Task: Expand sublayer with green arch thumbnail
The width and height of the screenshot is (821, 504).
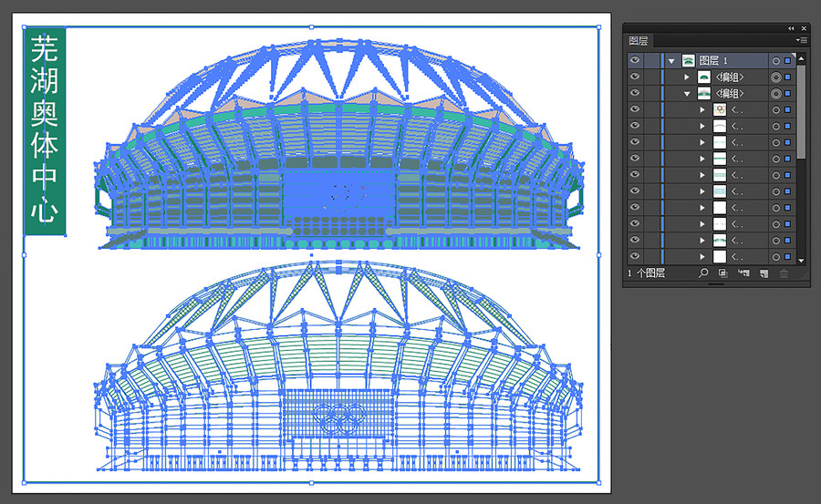Action: pos(702,241)
